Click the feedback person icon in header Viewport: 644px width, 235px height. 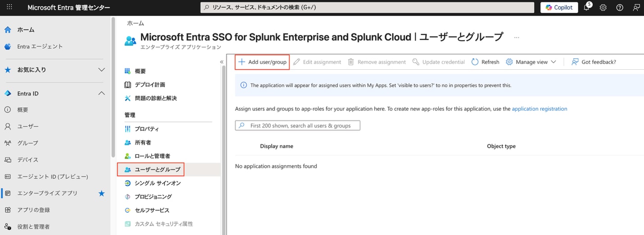(x=636, y=8)
